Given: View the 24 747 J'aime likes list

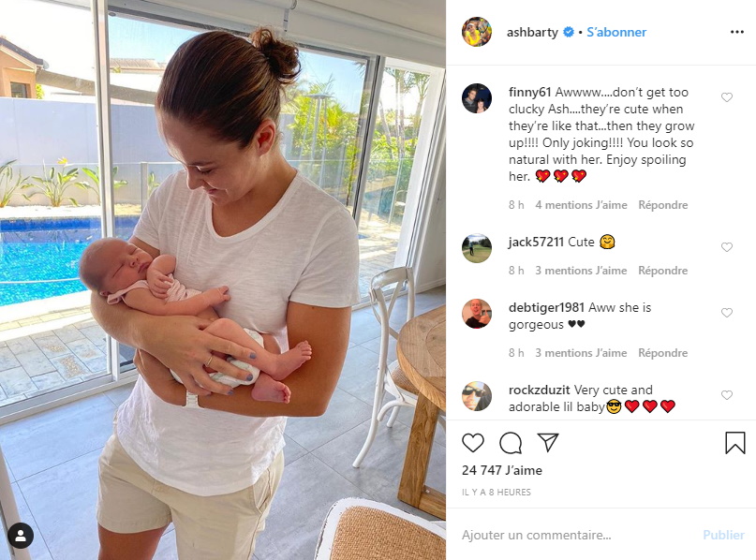Looking at the screenshot, I should 502,470.
